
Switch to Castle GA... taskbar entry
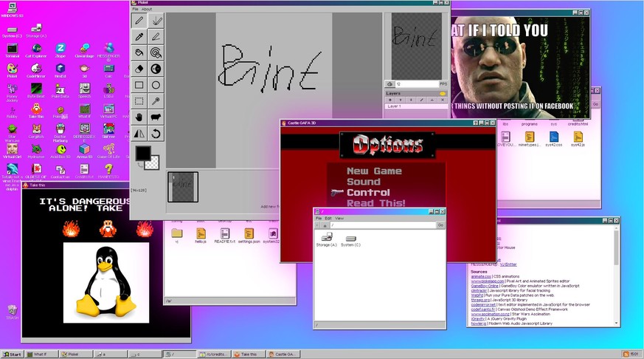pos(283,354)
